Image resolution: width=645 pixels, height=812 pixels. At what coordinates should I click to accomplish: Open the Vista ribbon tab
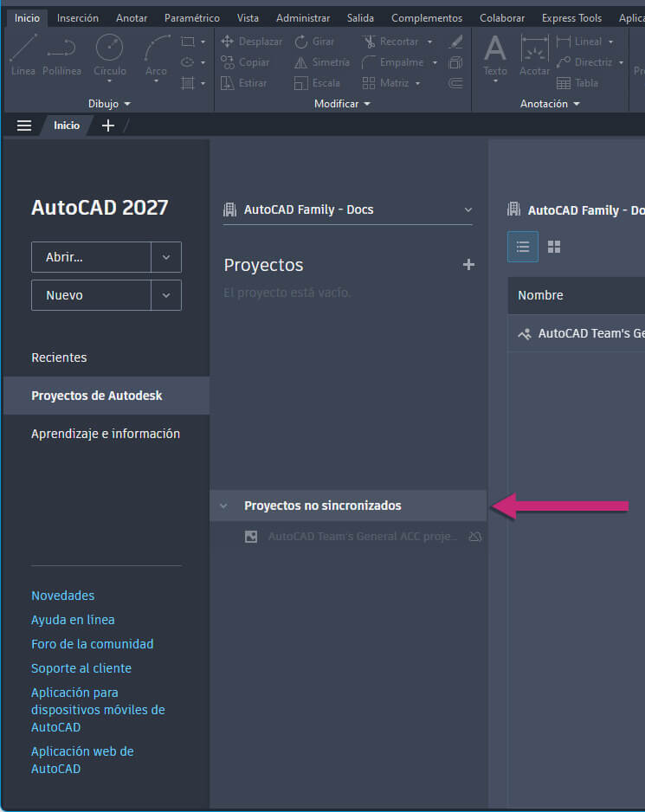pyautogui.click(x=248, y=18)
